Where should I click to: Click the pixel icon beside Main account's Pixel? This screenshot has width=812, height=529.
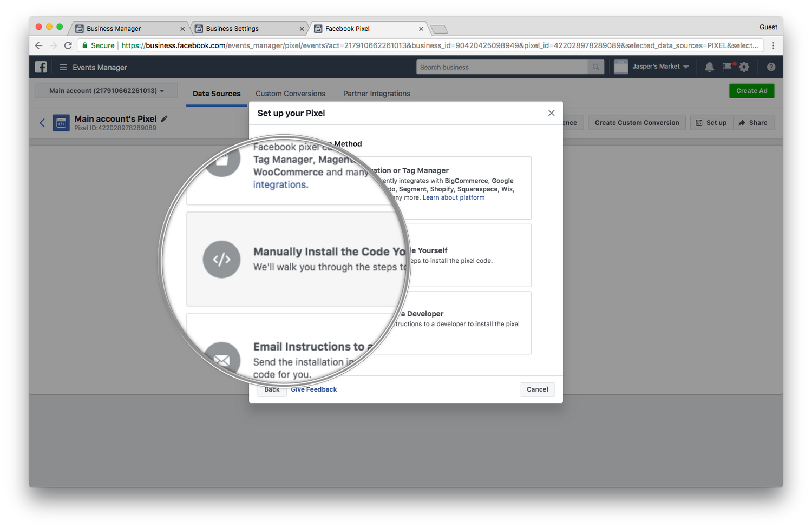pos(61,123)
